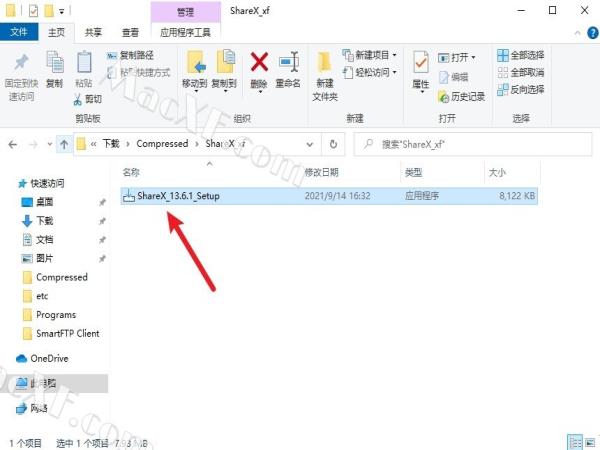600x450 pixels.
Task: Click Compressed in the address breadcrumb
Action: (162, 143)
